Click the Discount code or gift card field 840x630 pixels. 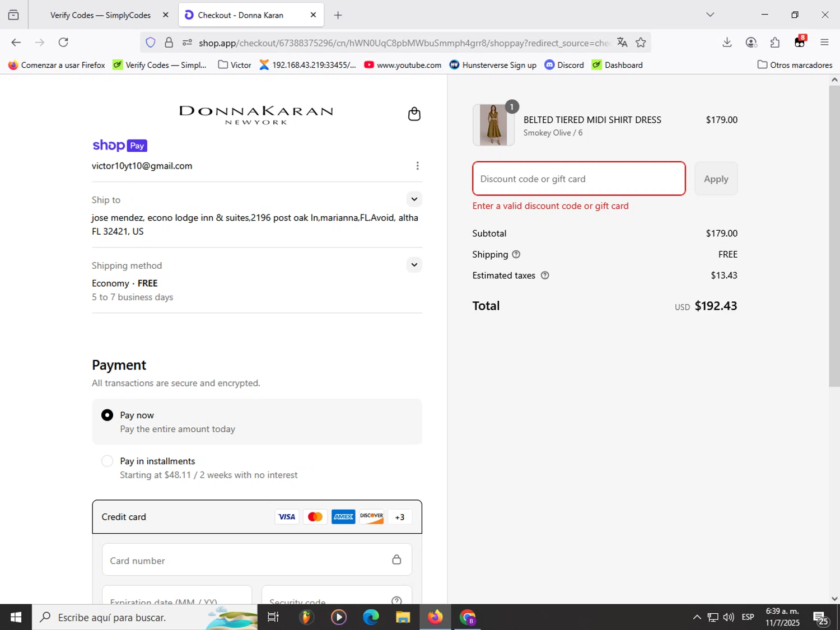(578, 179)
